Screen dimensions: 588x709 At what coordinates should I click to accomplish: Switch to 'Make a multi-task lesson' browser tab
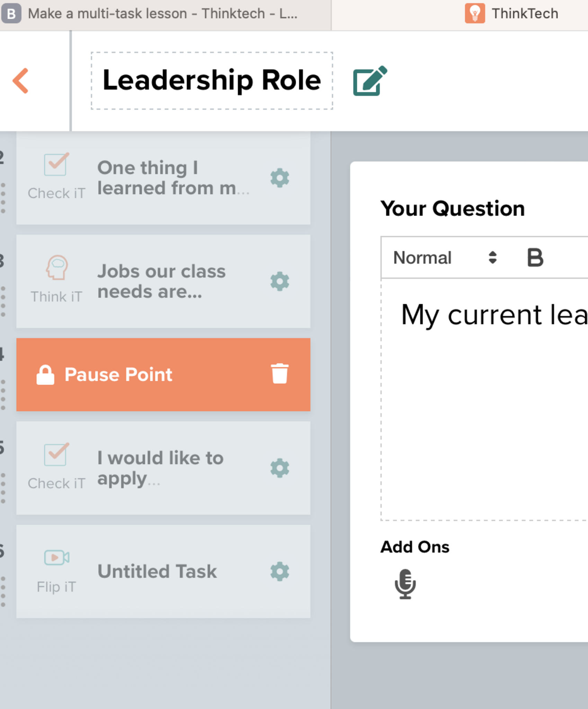163,14
